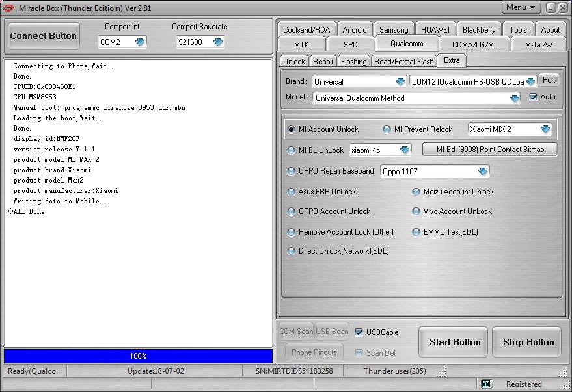This screenshot has width=572, height=392.
Task: Open the Comport Baudrate 921600 dropdown
Action: 218,42
